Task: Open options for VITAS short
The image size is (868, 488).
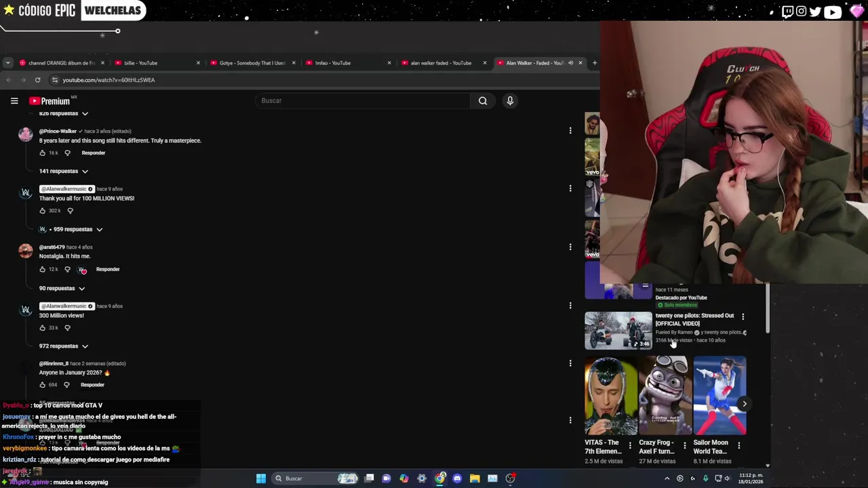Action: tap(630, 445)
